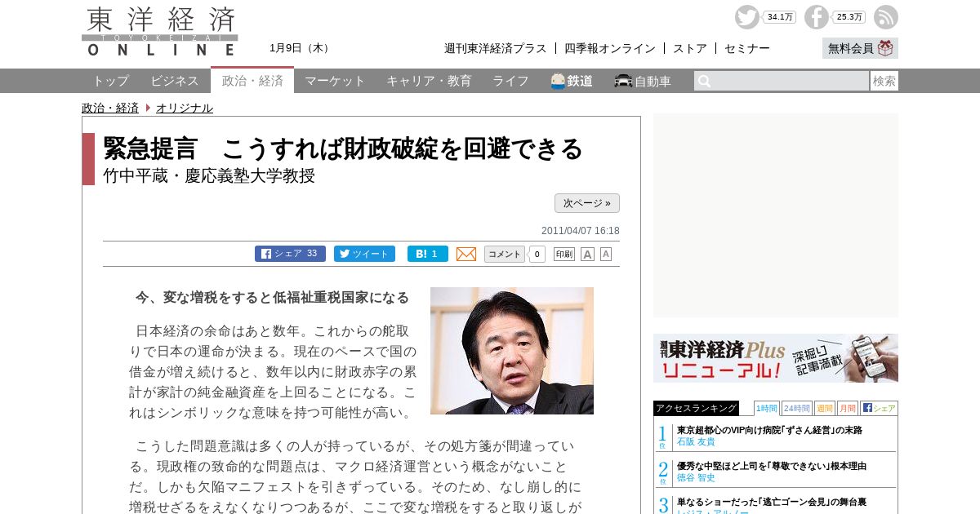Open the コメント button
This screenshot has height=514, width=980.
coord(505,254)
